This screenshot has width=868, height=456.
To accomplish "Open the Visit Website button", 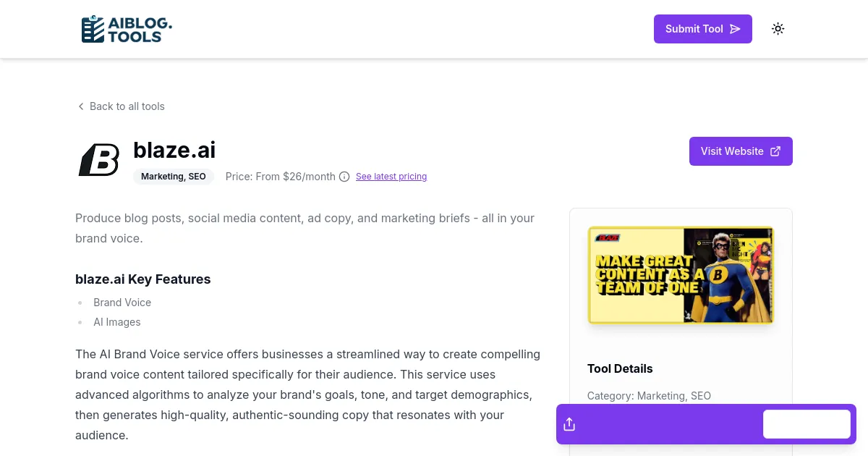I will 740,151.
